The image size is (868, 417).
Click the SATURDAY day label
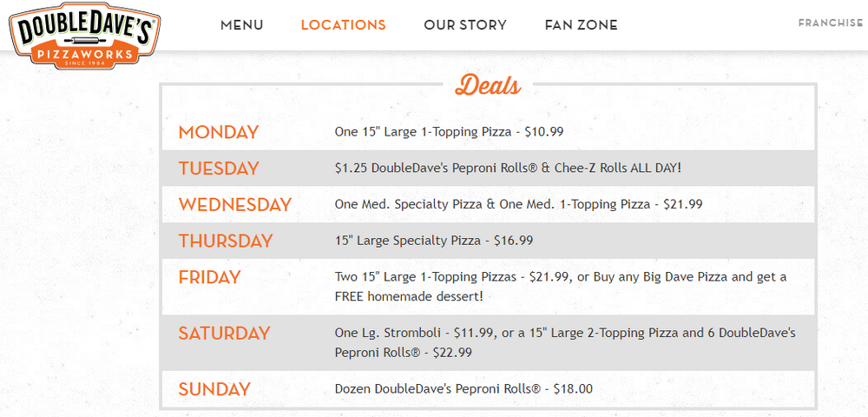pyautogui.click(x=224, y=334)
